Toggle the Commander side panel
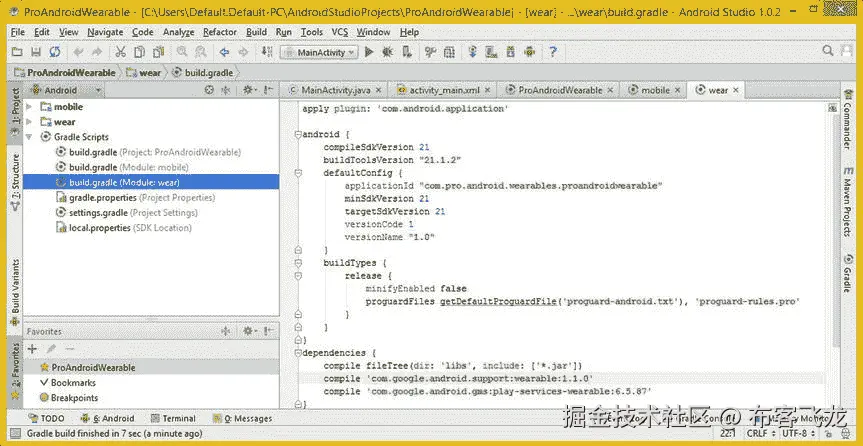Screen dimensions: 863x446 (848, 118)
